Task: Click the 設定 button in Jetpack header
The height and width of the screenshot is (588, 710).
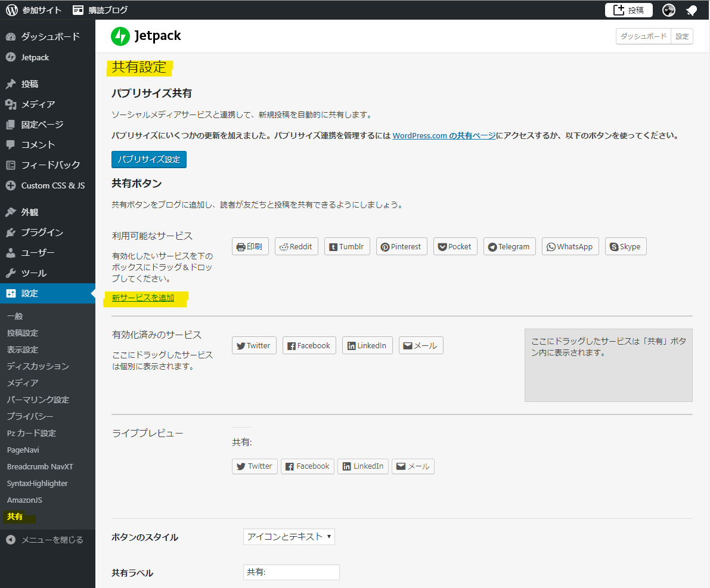Action: (x=682, y=36)
